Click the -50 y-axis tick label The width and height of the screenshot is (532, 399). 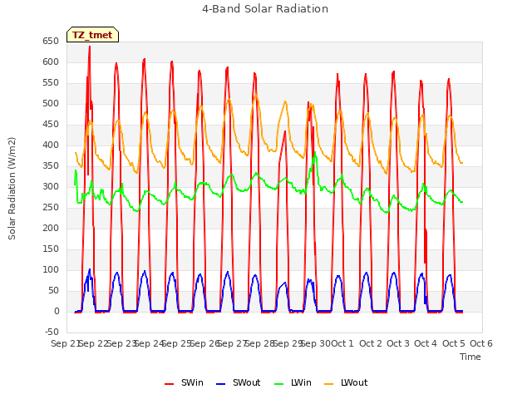[x=52, y=332]
